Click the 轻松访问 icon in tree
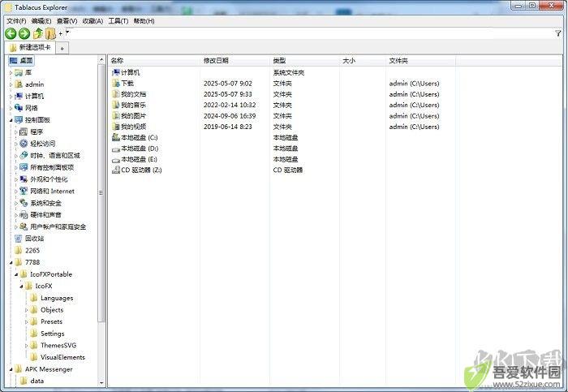 pos(24,144)
